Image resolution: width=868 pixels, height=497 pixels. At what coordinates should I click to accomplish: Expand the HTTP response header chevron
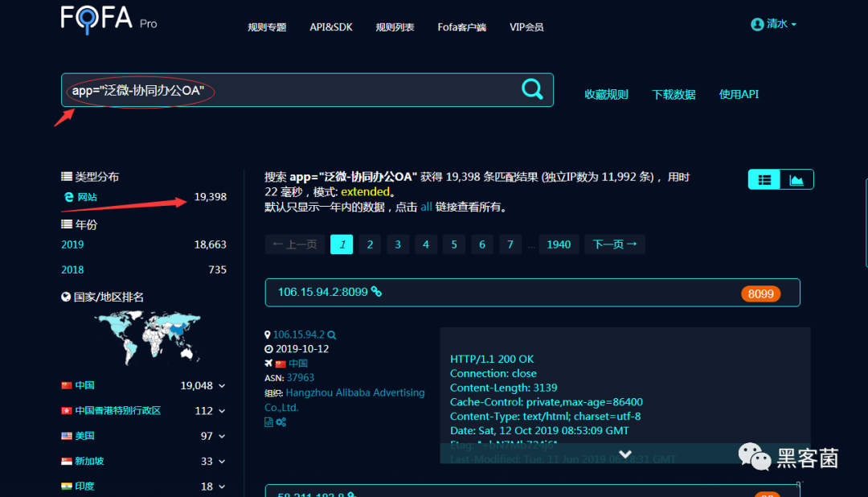[625, 454]
